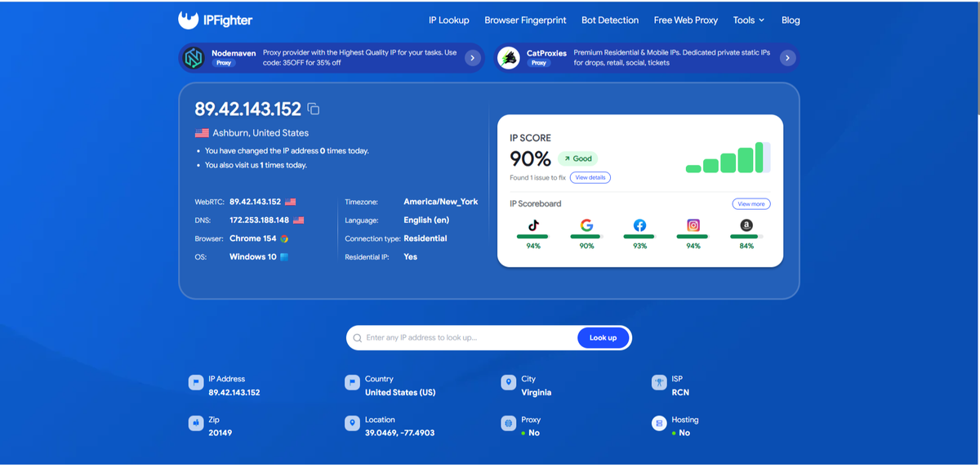
Task: Click the Chrome browser icon
Action: (x=284, y=238)
